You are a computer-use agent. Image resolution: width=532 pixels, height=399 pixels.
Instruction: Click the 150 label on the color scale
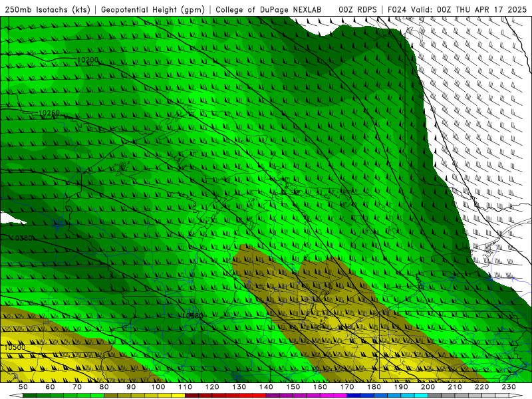(x=293, y=387)
